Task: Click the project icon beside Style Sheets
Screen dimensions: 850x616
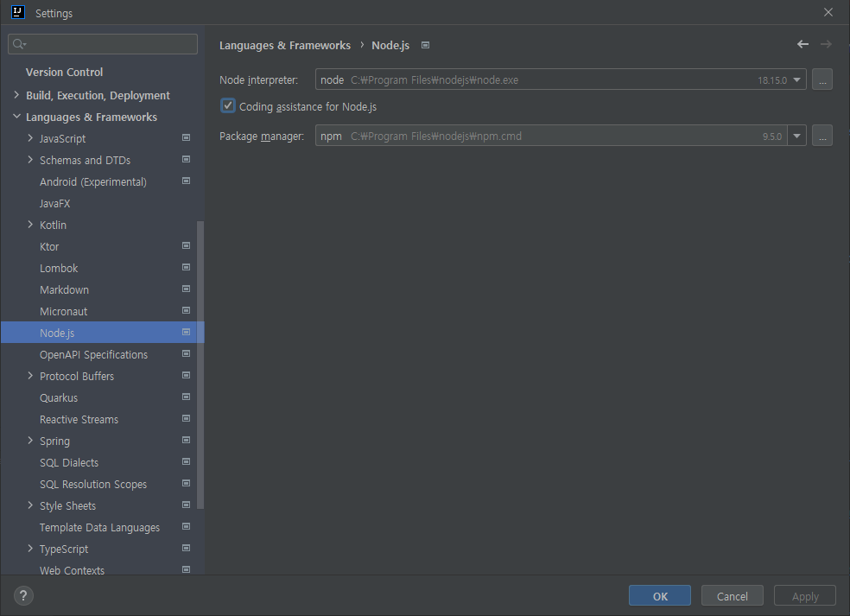Action: coord(186,505)
